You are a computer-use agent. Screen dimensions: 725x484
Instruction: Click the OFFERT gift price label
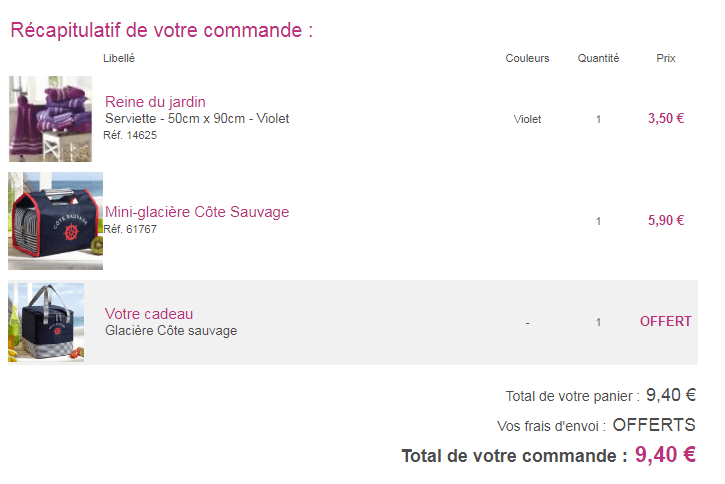665,322
